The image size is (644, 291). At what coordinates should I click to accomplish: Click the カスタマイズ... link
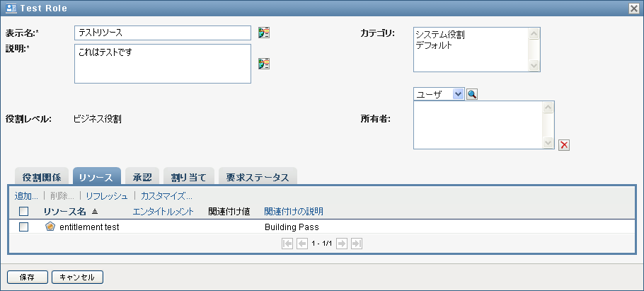pyautogui.click(x=166, y=195)
